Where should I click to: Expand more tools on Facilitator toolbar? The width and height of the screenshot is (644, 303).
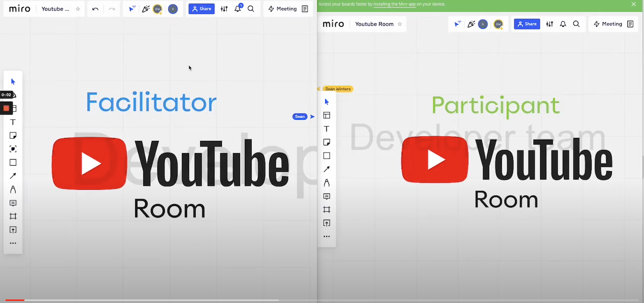coord(13,243)
